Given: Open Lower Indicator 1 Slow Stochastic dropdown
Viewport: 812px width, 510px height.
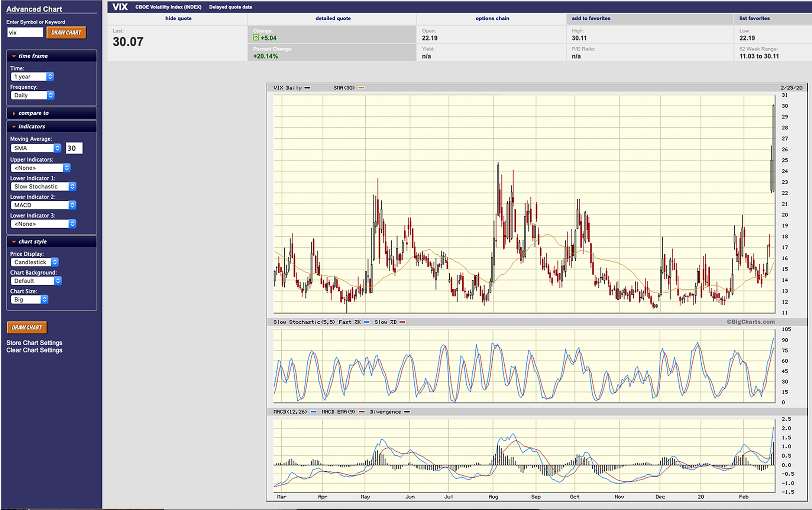Looking at the screenshot, I should [x=43, y=186].
